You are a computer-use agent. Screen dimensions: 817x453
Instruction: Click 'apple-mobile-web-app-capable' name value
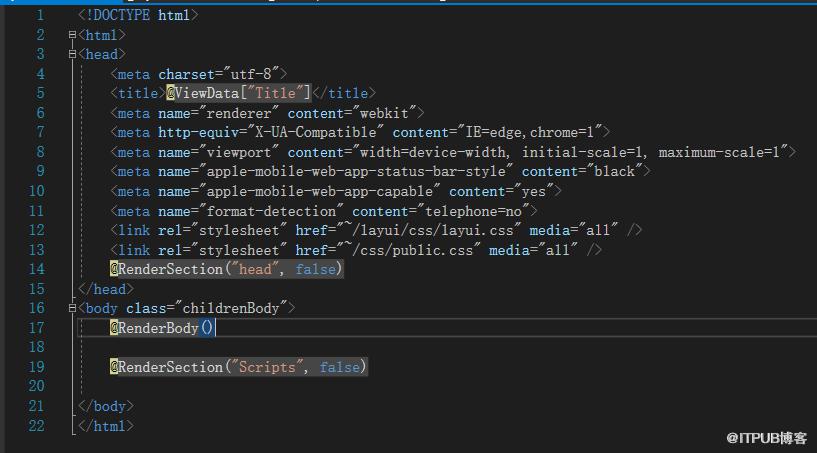320,191
